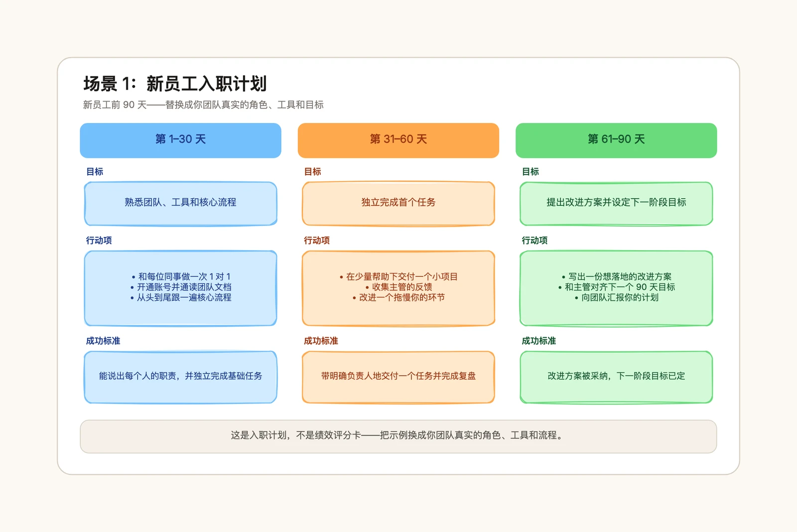The height and width of the screenshot is (532, 797).
Task: Click the 目标 label under 第 61–90 天
Action: click(531, 172)
